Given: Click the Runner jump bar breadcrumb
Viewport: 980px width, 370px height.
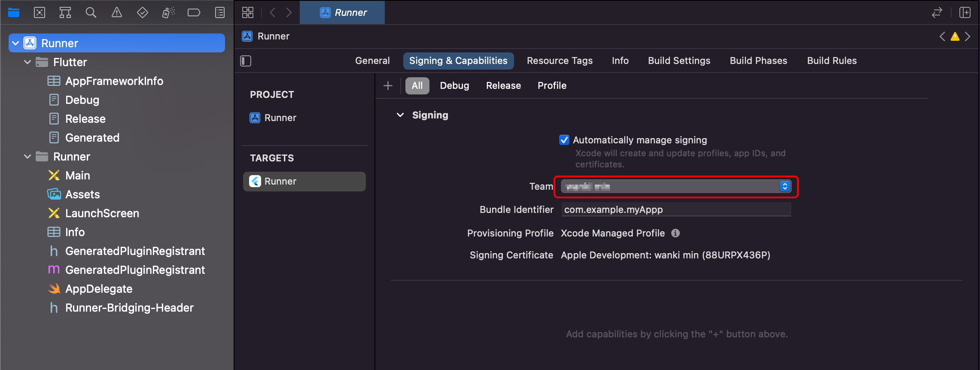Looking at the screenshot, I should [266, 36].
